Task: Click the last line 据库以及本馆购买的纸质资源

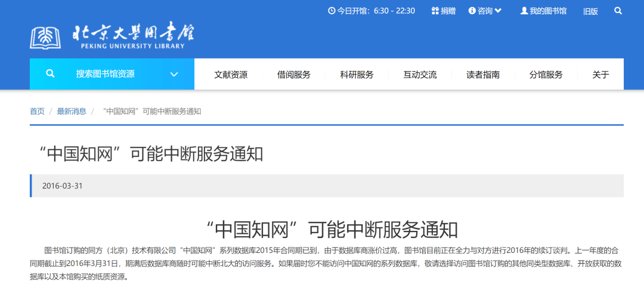Action: click(79, 277)
